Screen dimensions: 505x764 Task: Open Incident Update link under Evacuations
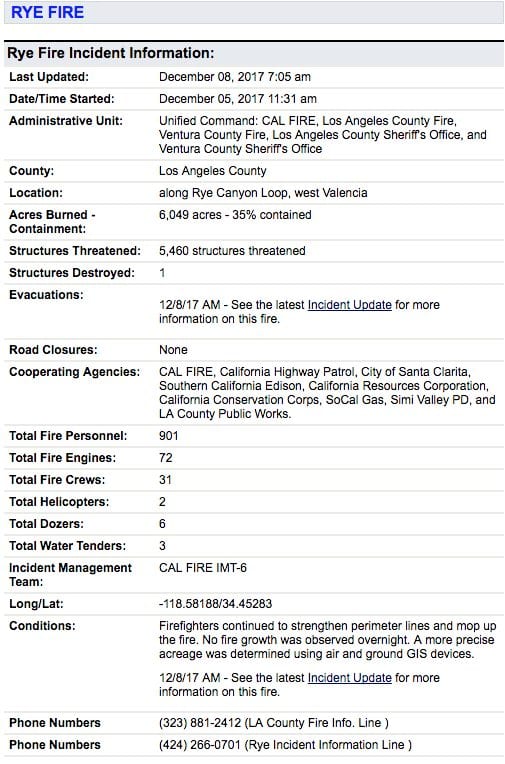(349, 305)
